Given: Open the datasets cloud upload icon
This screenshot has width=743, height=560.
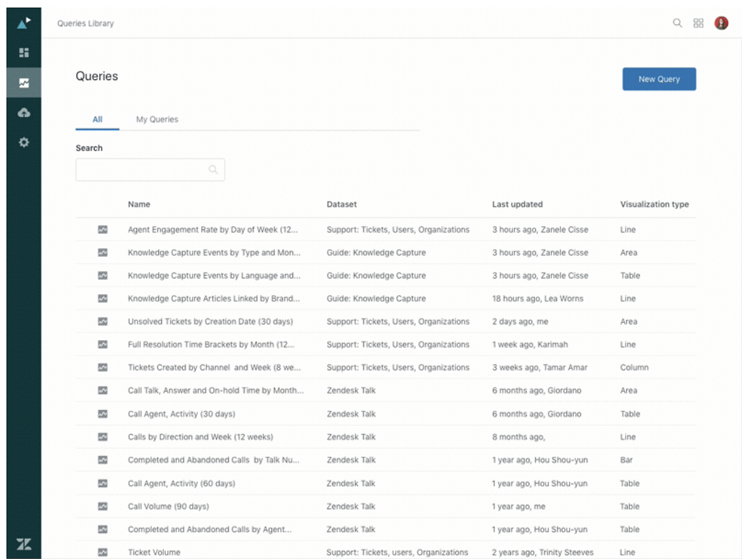Looking at the screenshot, I should (x=24, y=113).
